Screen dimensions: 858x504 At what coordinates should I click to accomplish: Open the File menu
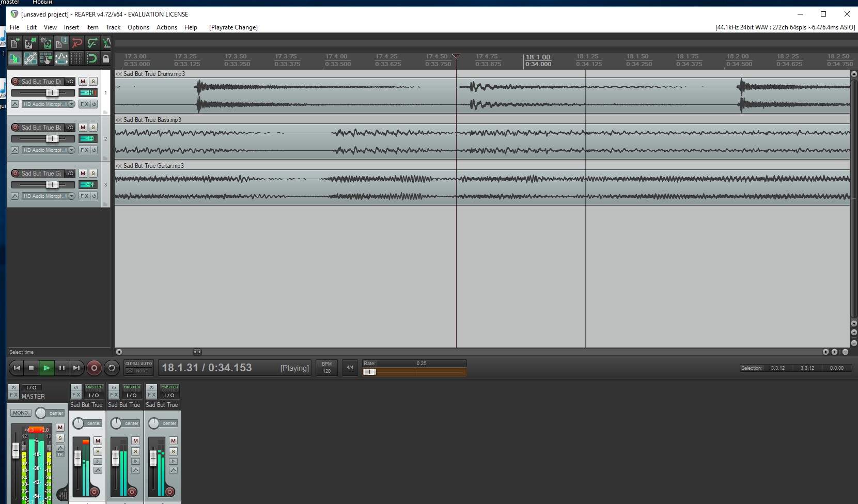point(14,27)
